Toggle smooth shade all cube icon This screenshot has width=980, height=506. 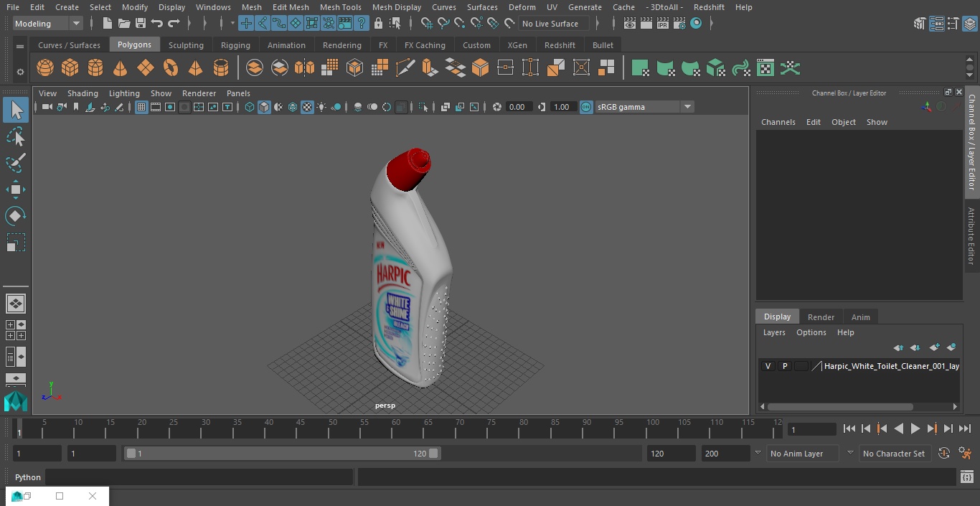[264, 107]
